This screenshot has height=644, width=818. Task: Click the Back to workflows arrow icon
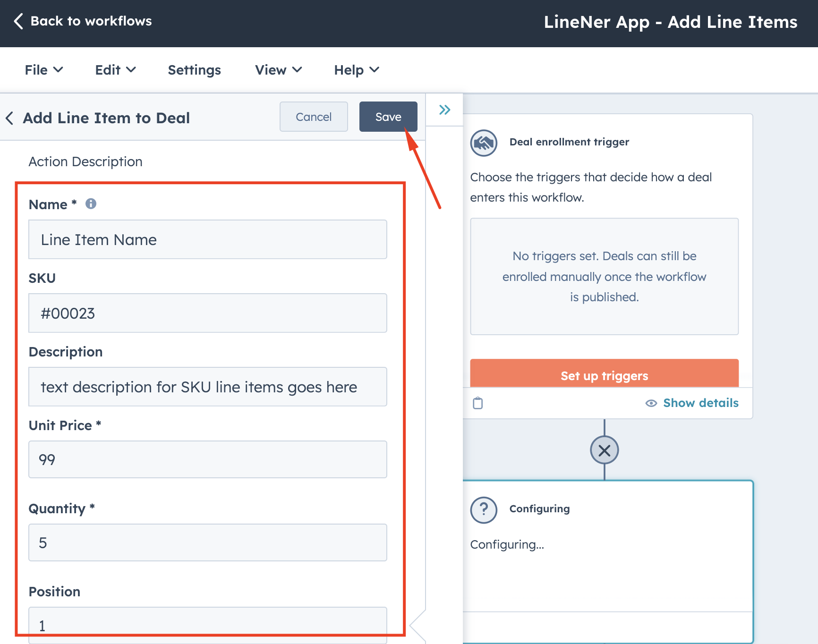coord(18,21)
